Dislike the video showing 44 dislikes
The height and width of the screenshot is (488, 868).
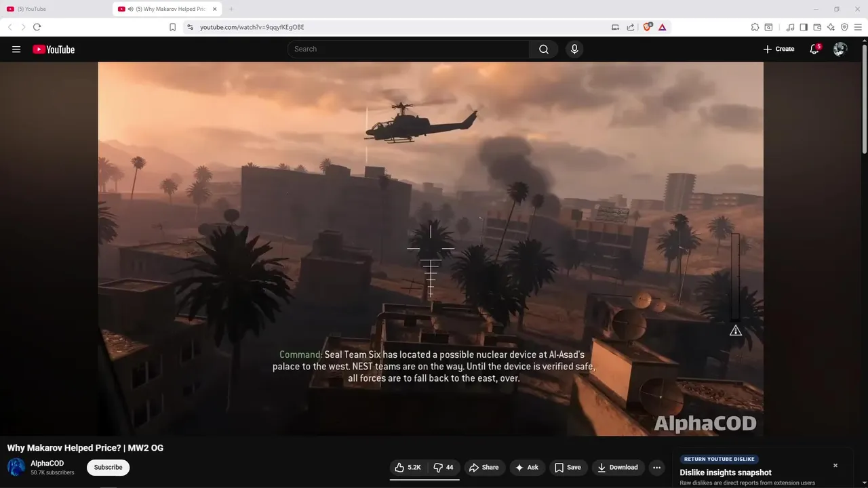[x=443, y=467]
